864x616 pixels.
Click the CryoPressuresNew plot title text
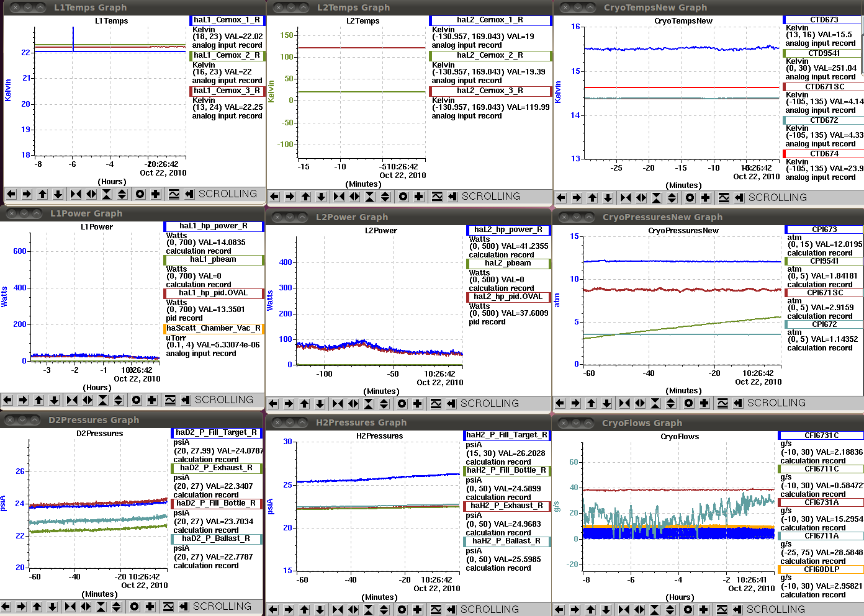coord(683,231)
